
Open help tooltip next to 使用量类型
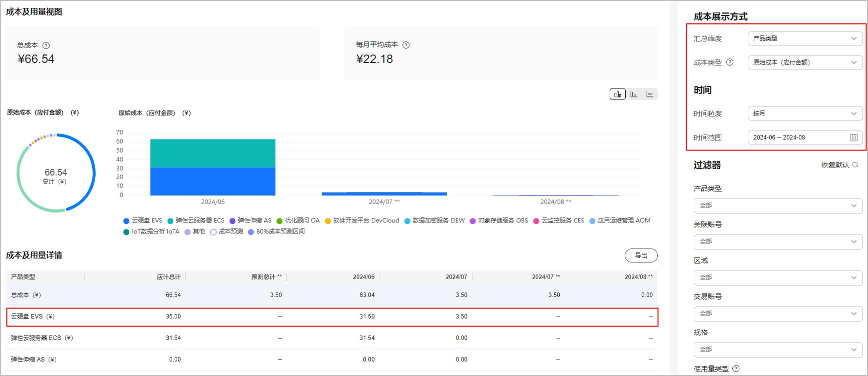(x=736, y=368)
